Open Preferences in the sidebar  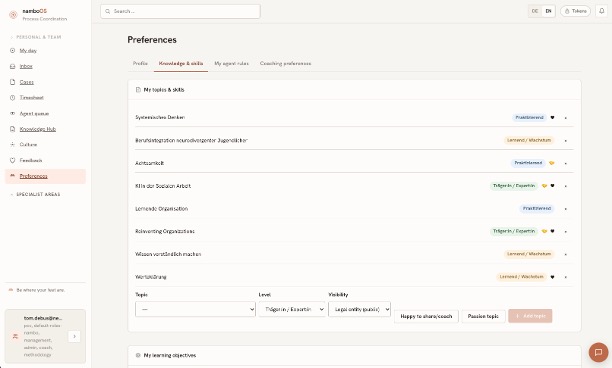point(45,176)
